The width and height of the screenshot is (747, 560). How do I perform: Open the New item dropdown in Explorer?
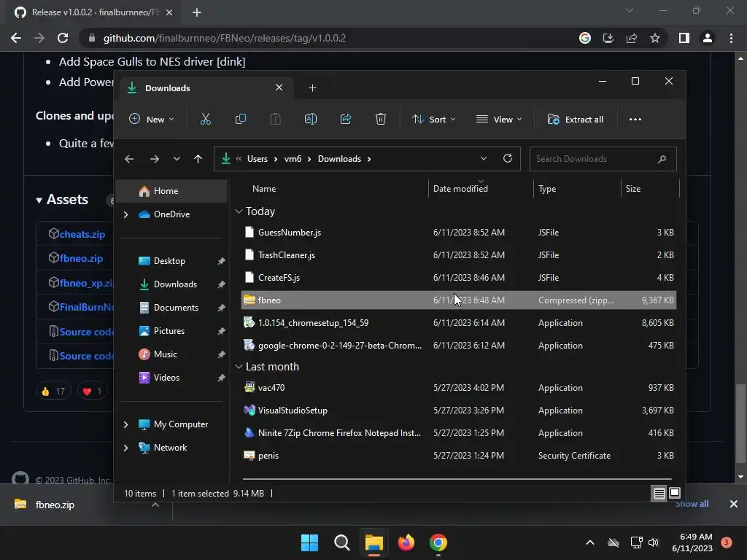point(152,119)
